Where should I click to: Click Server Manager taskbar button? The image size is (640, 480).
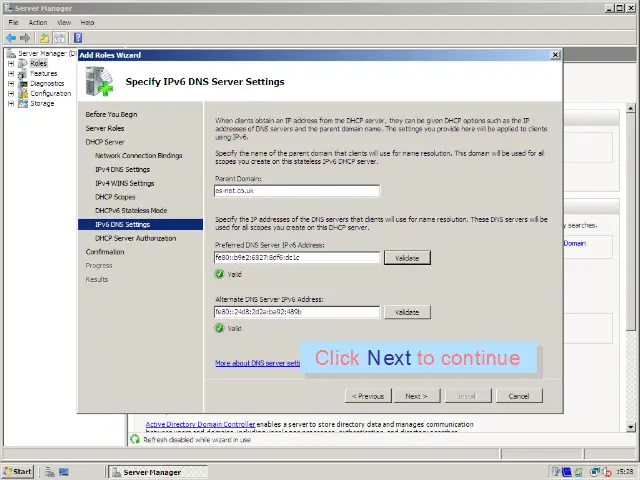tap(158, 472)
